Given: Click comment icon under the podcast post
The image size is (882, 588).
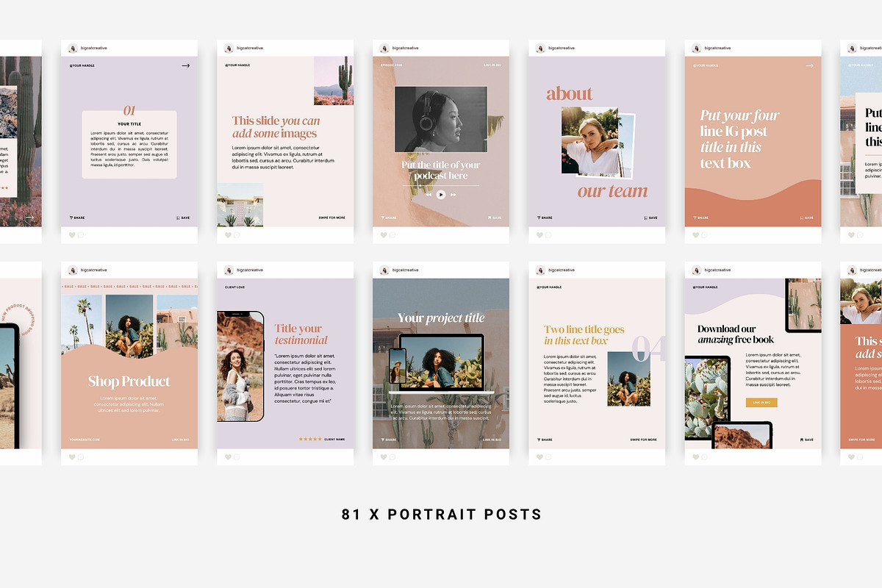Looking at the screenshot, I should pyautogui.click(x=392, y=235).
